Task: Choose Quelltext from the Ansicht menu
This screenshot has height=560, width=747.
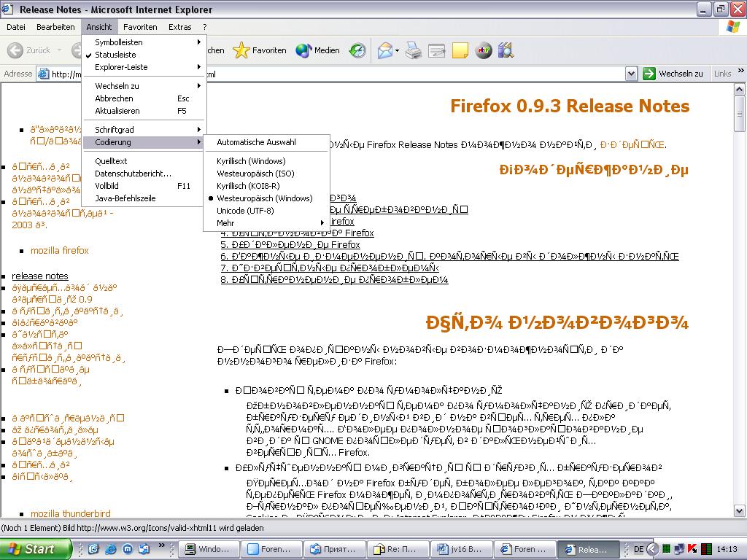Action: [x=144, y=161]
